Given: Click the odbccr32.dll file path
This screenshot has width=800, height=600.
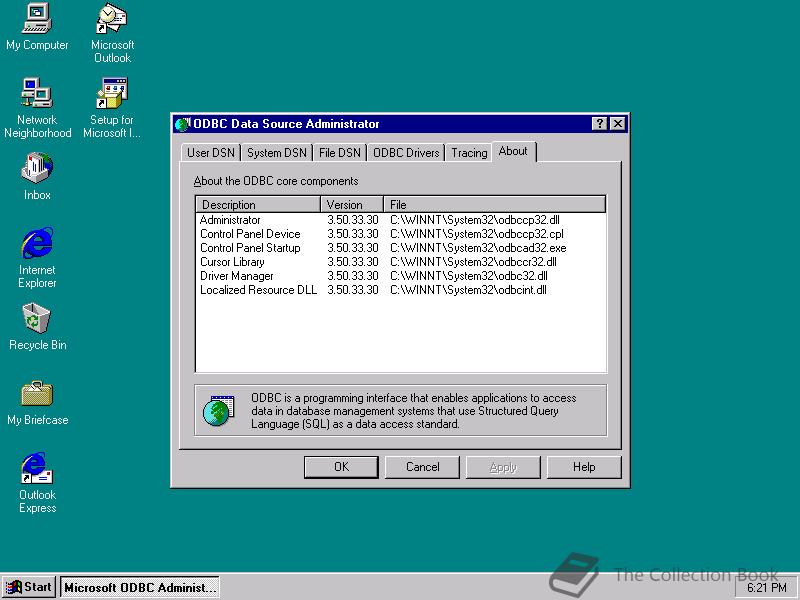Looking at the screenshot, I should click(x=473, y=262).
